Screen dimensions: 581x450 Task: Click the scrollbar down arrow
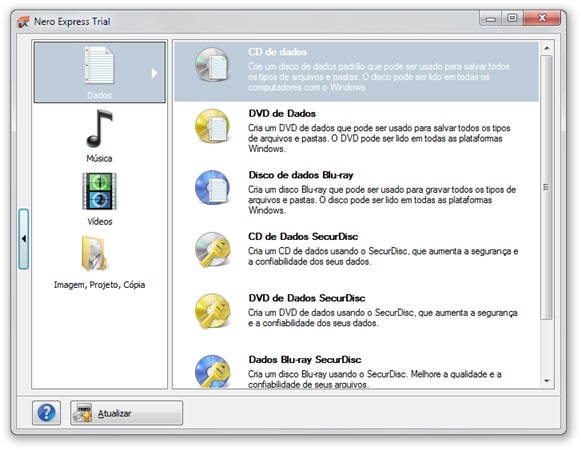pyautogui.click(x=547, y=381)
